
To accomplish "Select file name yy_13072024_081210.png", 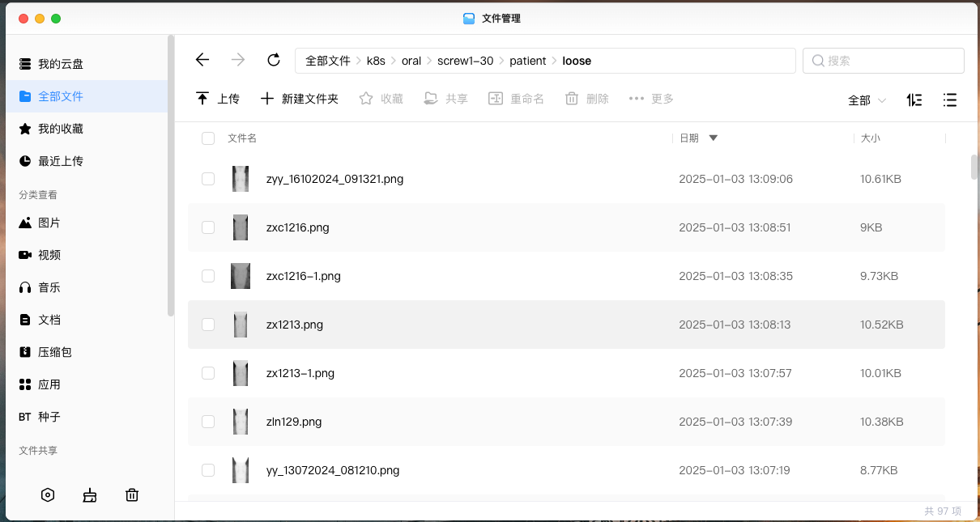I will [333, 470].
